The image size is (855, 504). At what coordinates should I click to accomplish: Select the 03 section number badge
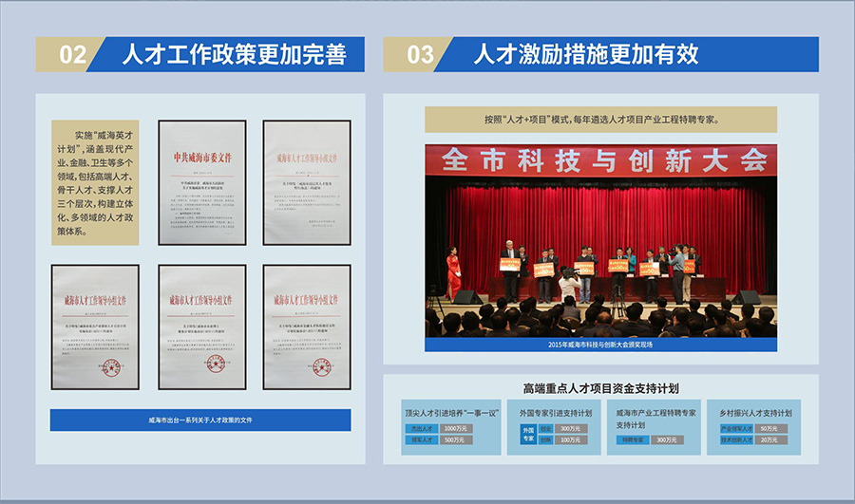(420, 55)
